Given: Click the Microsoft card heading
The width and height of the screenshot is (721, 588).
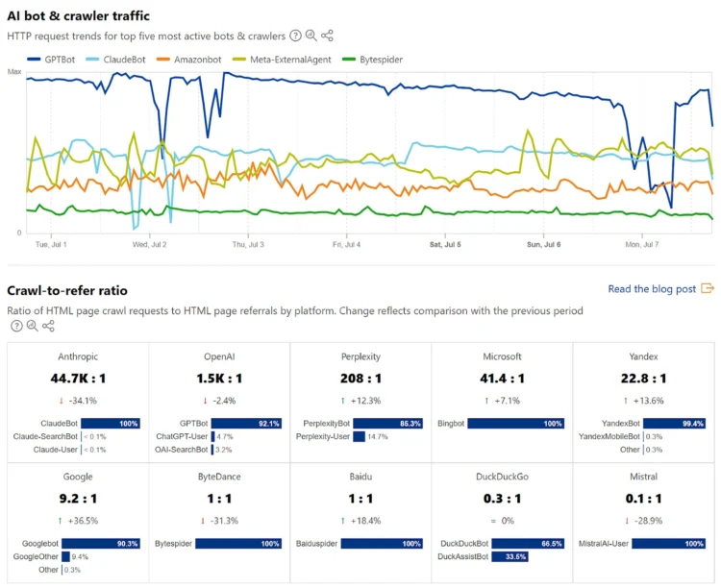Looking at the screenshot, I should pyautogui.click(x=502, y=356).
